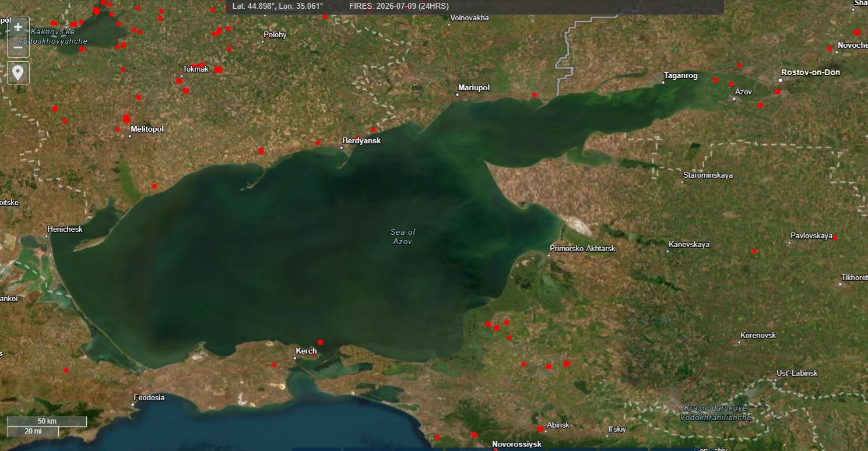Click the Sea of Azov label
The width and height of the screenshot is (868, 451).
coord(403,237)
